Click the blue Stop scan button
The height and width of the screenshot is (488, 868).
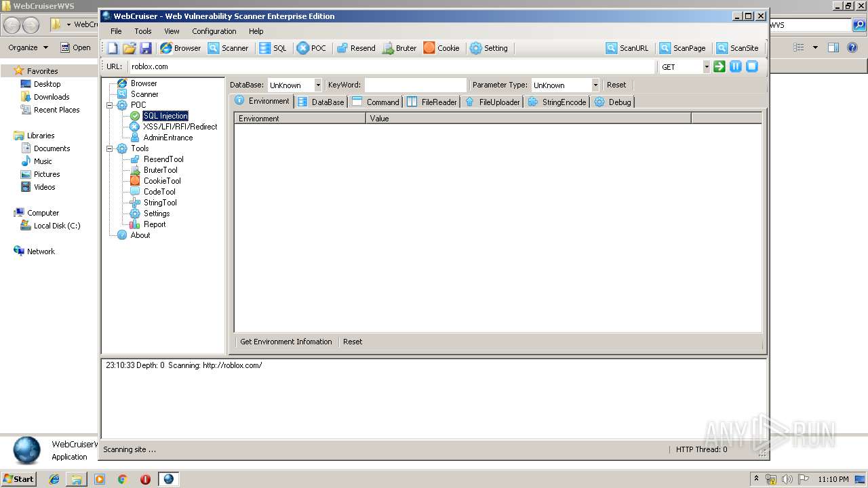click(x=752, y=66)
